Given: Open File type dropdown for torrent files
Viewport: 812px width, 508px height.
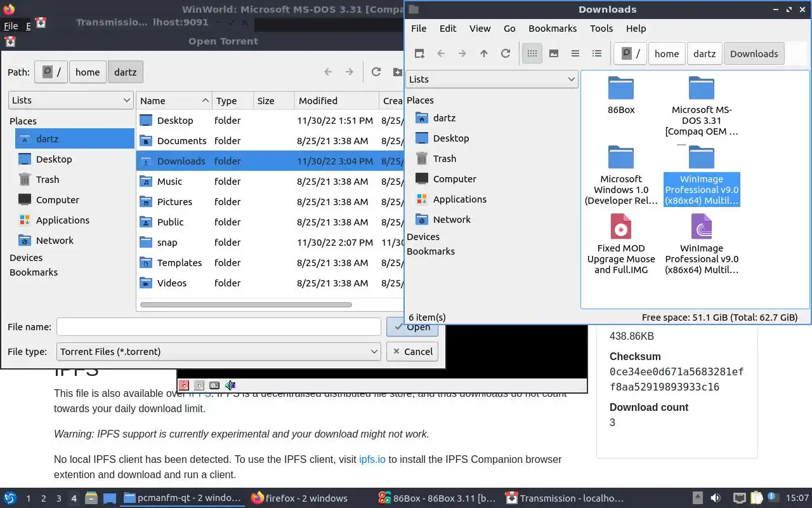Looking at the screenshot, I should 219,351.
